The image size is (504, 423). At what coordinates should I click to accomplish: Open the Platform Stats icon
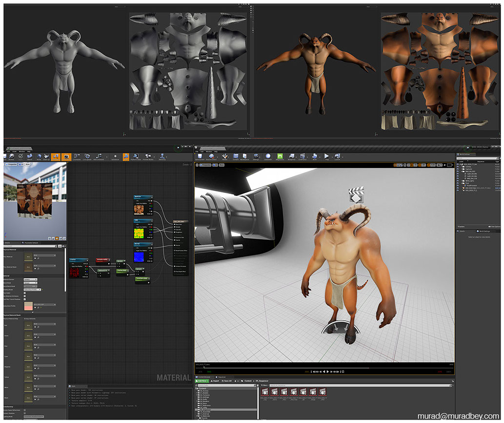coord(135,156)
